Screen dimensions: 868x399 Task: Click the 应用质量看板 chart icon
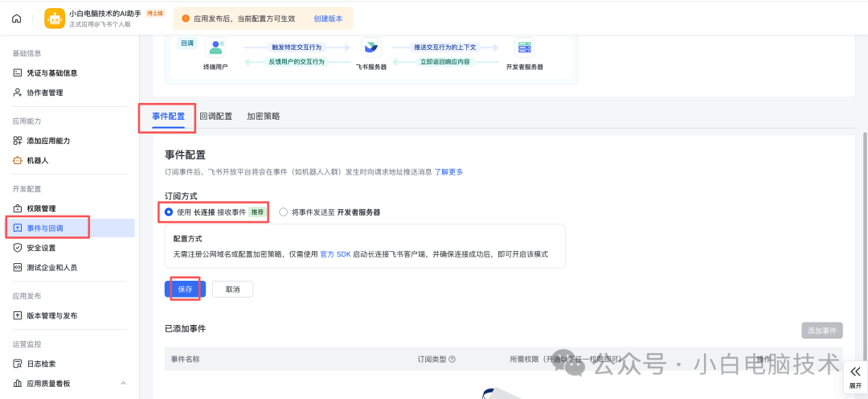pyautogui.click(x=17, y=384)
